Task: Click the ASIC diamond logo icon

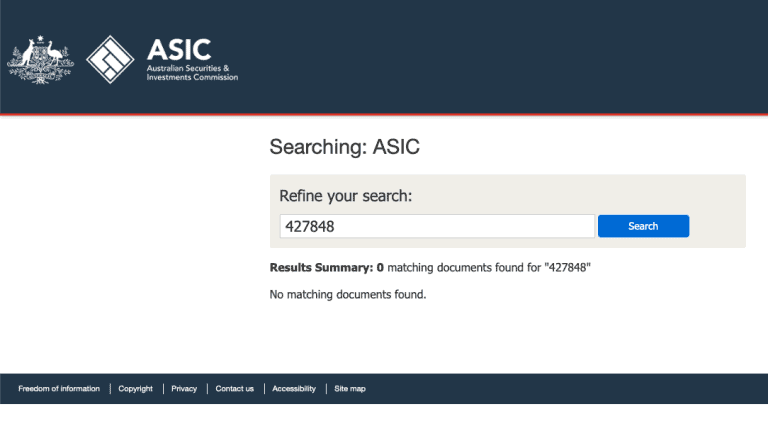Action: (x=110, y=59)
